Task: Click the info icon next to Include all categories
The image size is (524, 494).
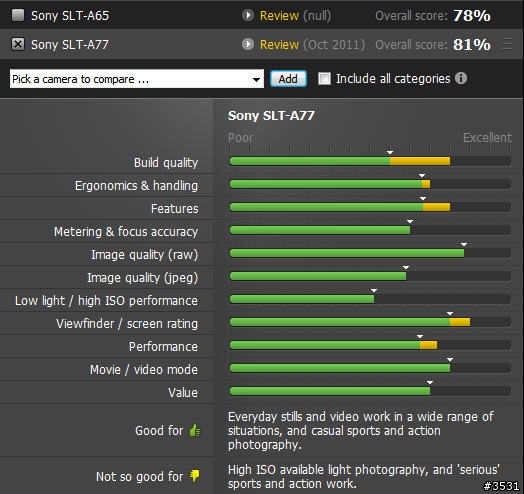Action: (461, 79)
